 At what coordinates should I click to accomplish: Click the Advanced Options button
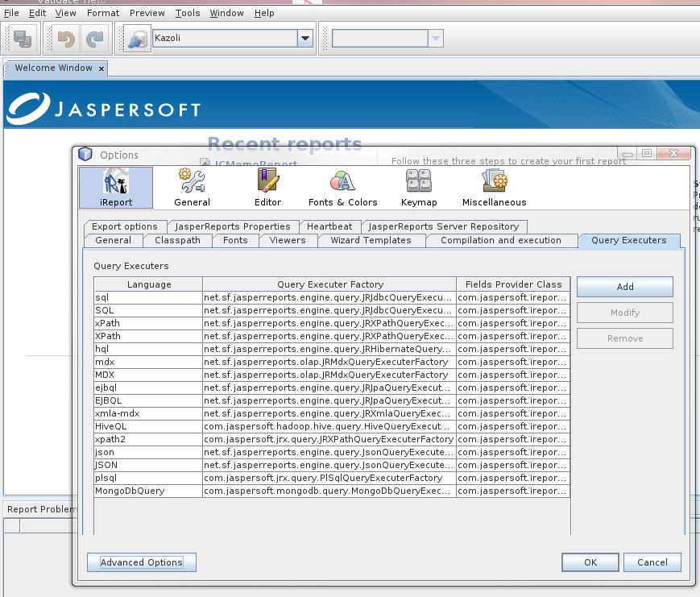(142, 562)
